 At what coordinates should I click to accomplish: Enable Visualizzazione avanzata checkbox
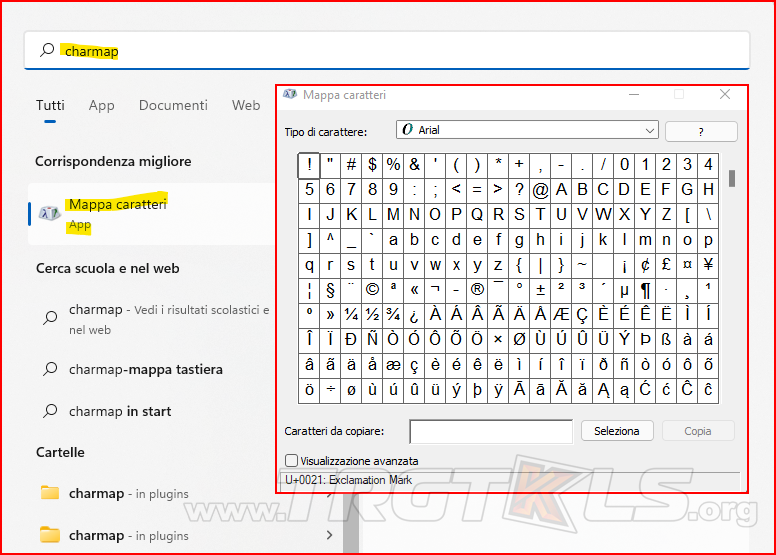(x=292, y=461)
